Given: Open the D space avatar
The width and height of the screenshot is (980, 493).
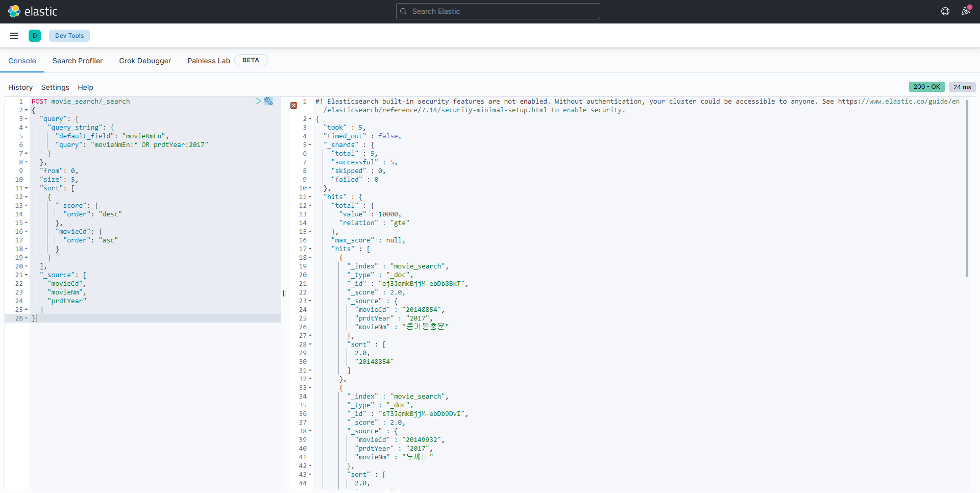Looking at the screenshot, I should pos(35,36).
